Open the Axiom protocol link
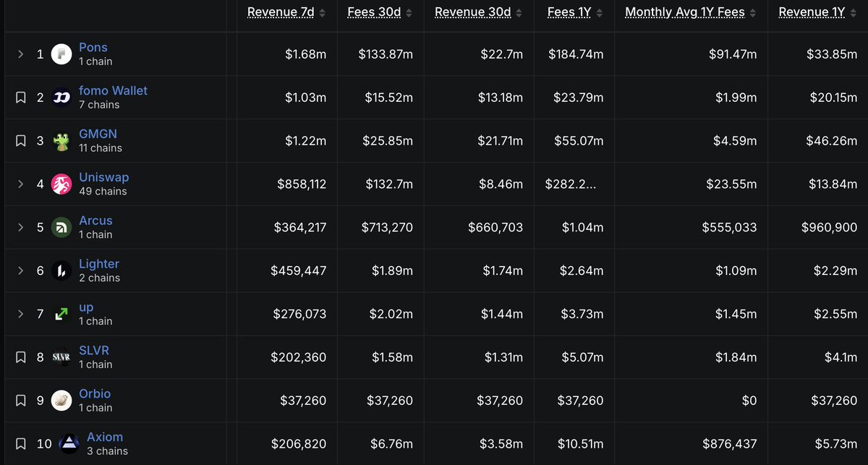Screen dimensions: 868x465 (105, 437)
